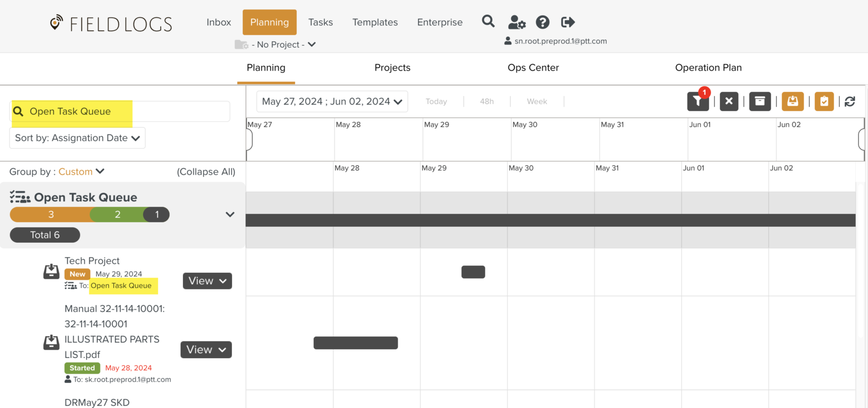Image resolution: width=868 pixels, height=408 pixels.
Task: Open the date range dropdown May 27–Jun 02
Action: click(x=332, y=101)
